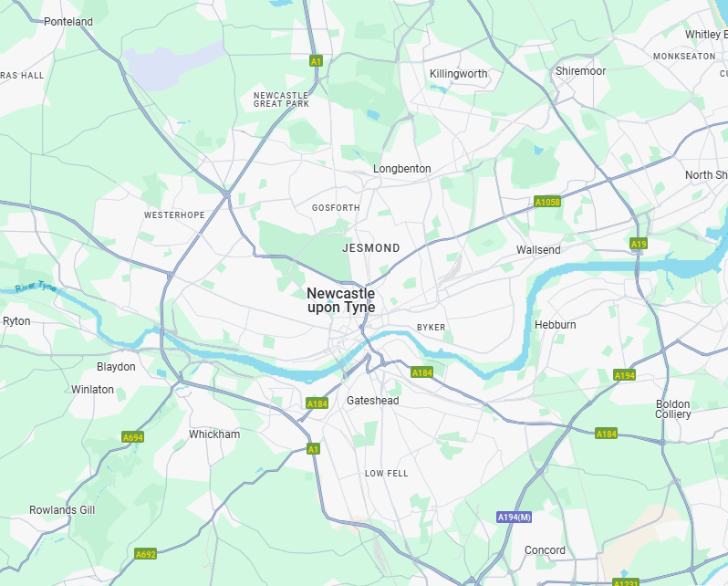This screenshot has width=728, height=586.
Task: Click the Ponteland place label
Action: pyautogui.click(x=68, y=22)
